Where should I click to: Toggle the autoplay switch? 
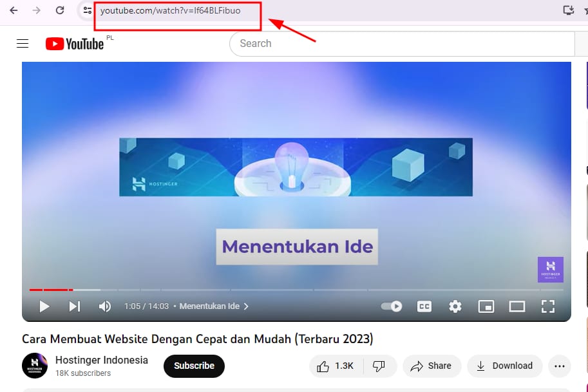pos(392,306)
